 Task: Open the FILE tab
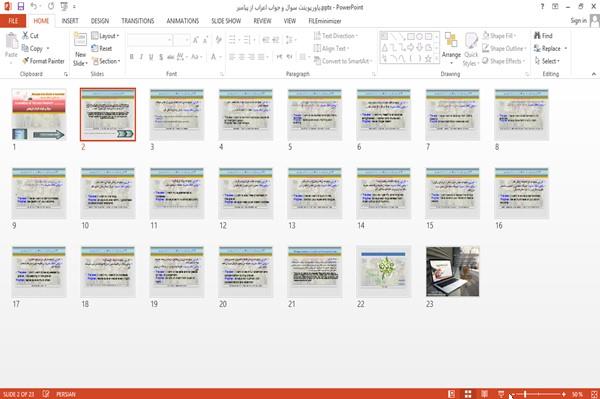click(13, 21)
